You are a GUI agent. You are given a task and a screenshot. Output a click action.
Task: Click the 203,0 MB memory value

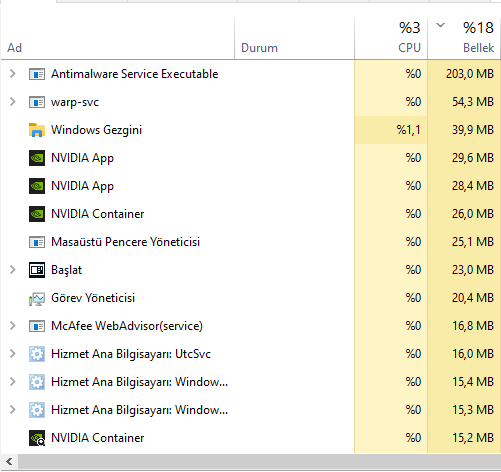click(x=470, y=74)
